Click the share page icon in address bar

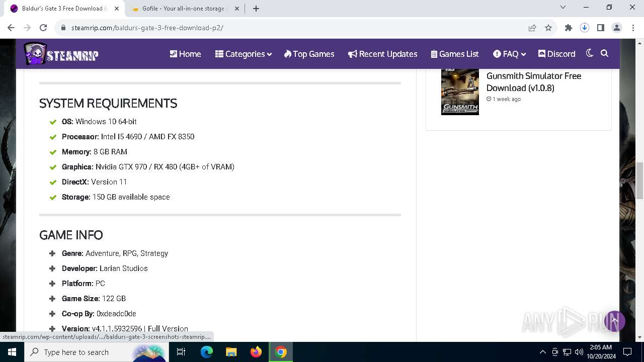point(532,28)
